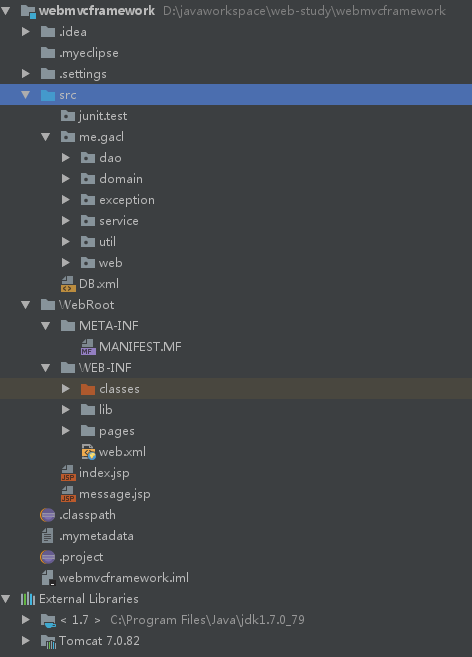
Task: Click the .mymetadata file icon
Action: (47, 536)
